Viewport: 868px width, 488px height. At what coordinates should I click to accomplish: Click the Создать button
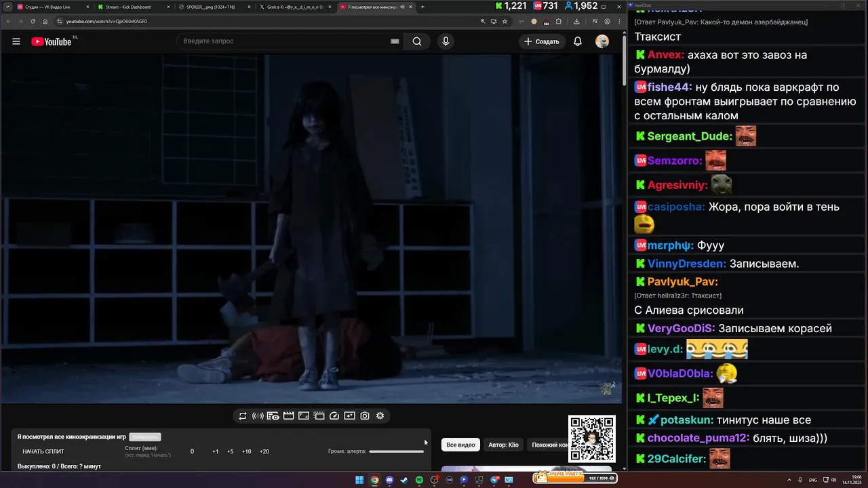click(541, 41)
